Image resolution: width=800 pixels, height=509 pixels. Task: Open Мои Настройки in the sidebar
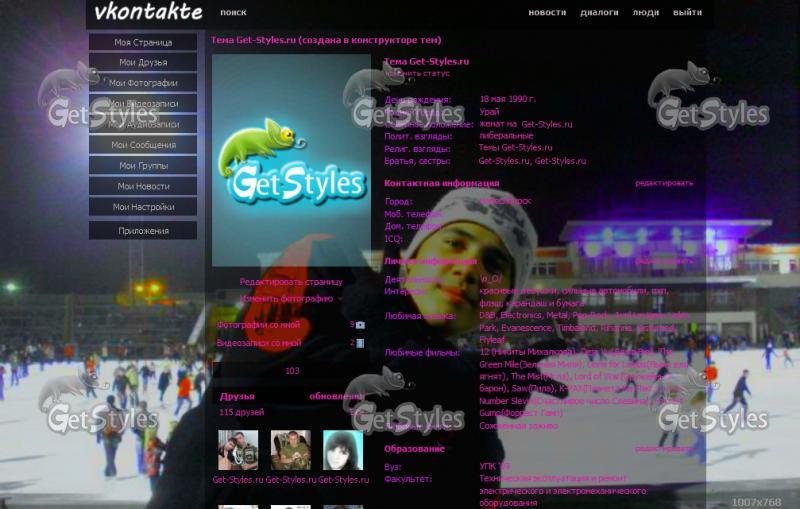(143, 207)
